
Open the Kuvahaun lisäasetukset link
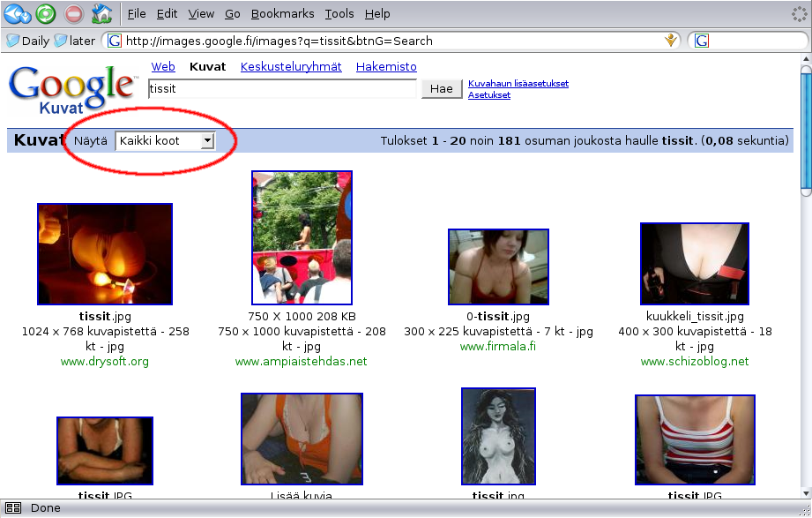coord(518,83)
